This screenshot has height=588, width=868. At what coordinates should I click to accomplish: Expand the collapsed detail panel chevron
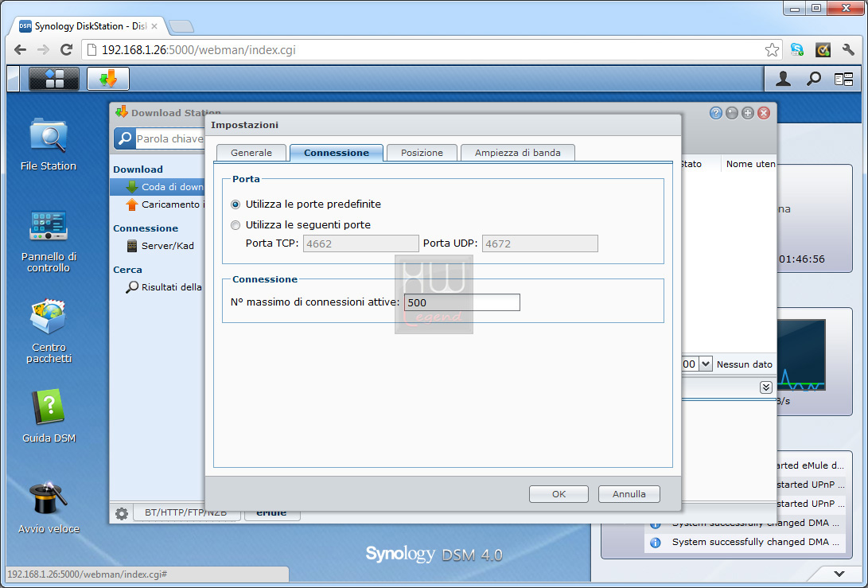766,387
